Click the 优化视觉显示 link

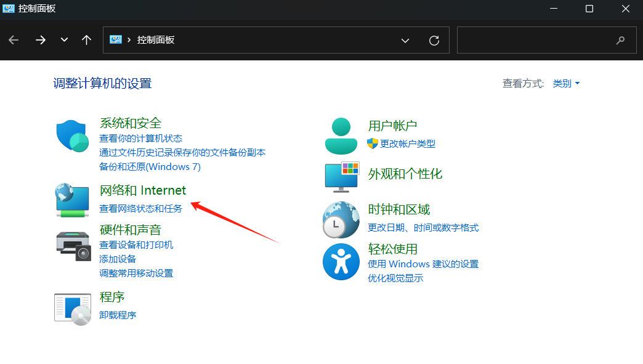point(395,278)
